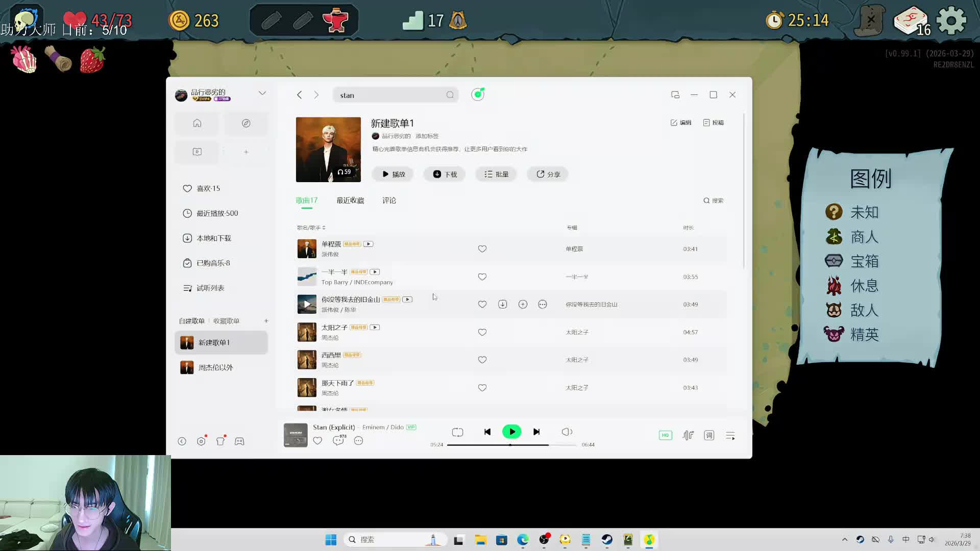Switch to the 最近收藏 tab
The height and width of the screenshot is (551, 980).
coord(350,201)
